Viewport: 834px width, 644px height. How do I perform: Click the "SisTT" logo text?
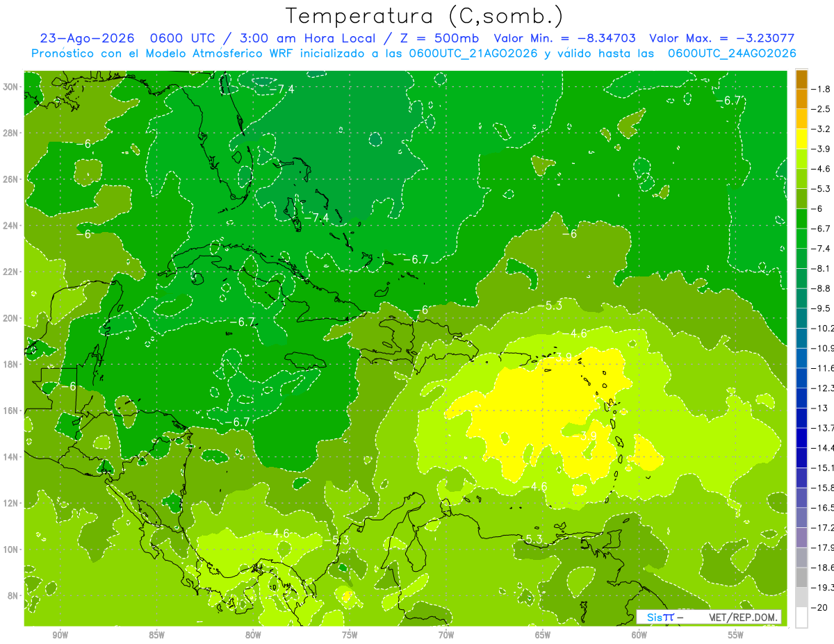tap(660, 617)
